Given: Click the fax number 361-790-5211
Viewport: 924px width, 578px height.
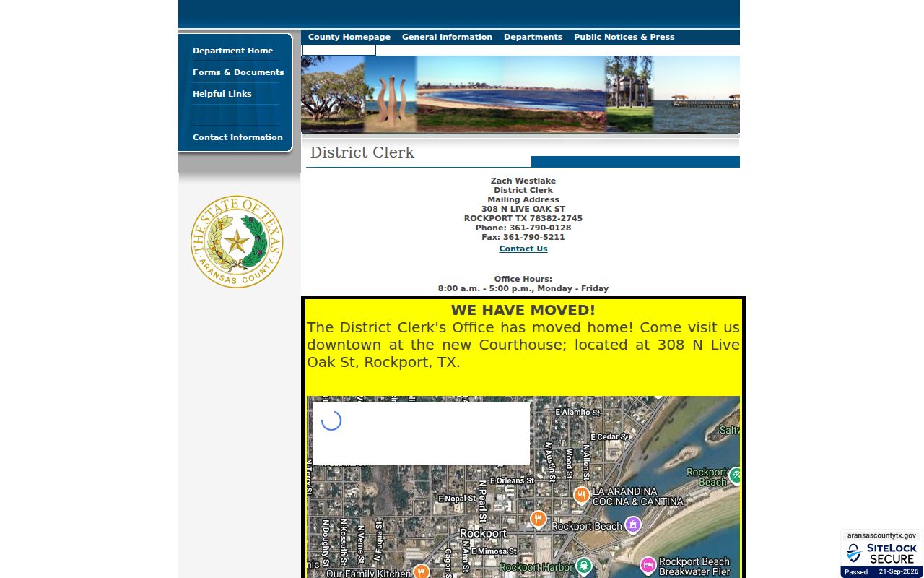Looking at the screenshot, I should click(534, 237).
